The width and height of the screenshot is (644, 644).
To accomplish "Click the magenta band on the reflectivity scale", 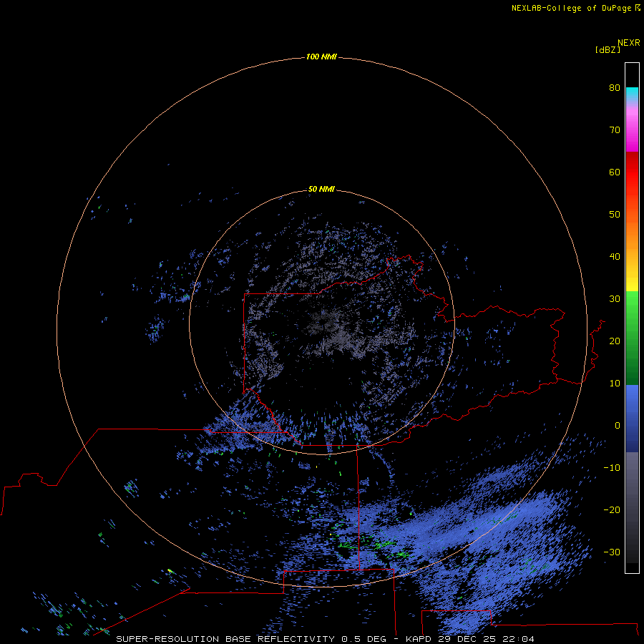I will pyautogui.click(x=632, y=135).
